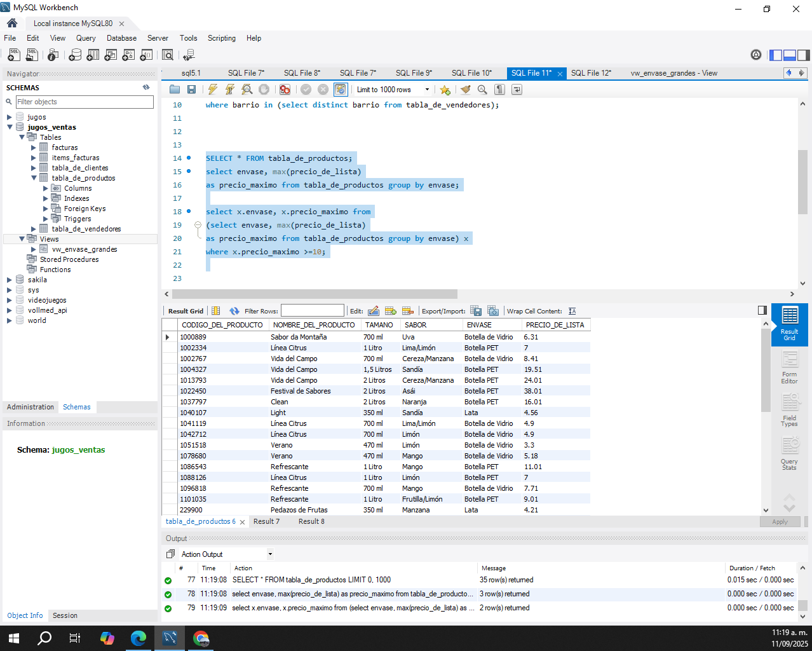Viewport: 812px width, 651px height.
Task: Toggle autocommit mode button
Action: [341, 90]
